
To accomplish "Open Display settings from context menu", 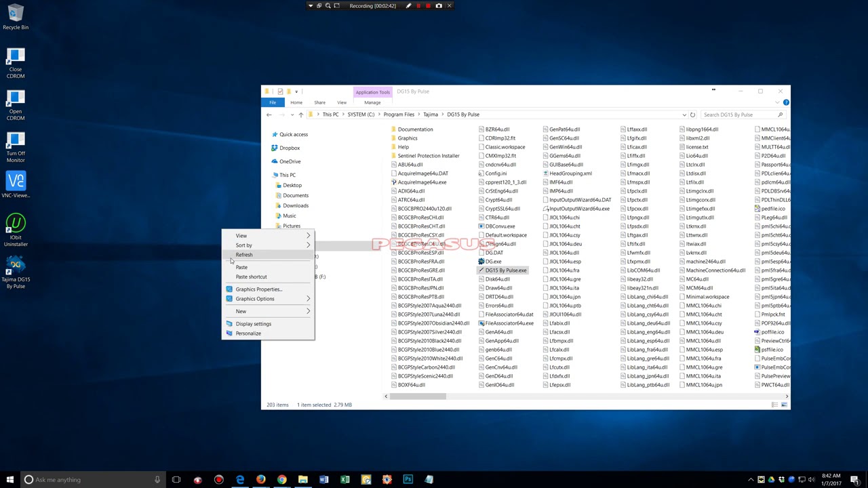I will pyautogui.click(x=268, y=324).
